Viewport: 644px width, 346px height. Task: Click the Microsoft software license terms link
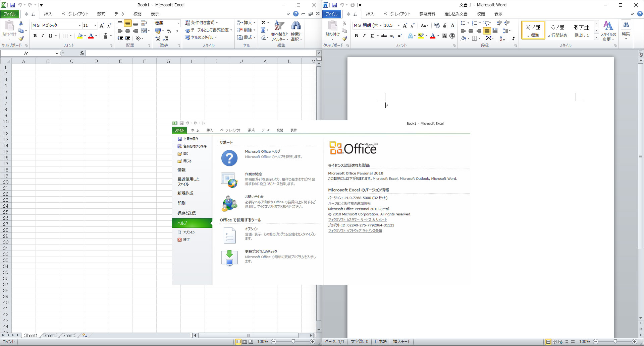pyautogui.click(x=355, y=231)
